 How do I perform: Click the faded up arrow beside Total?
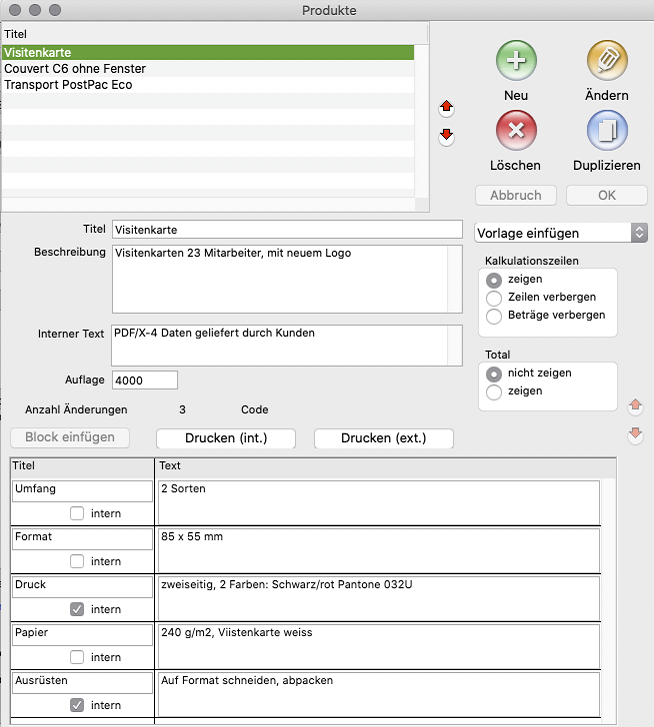coord(634,407)
